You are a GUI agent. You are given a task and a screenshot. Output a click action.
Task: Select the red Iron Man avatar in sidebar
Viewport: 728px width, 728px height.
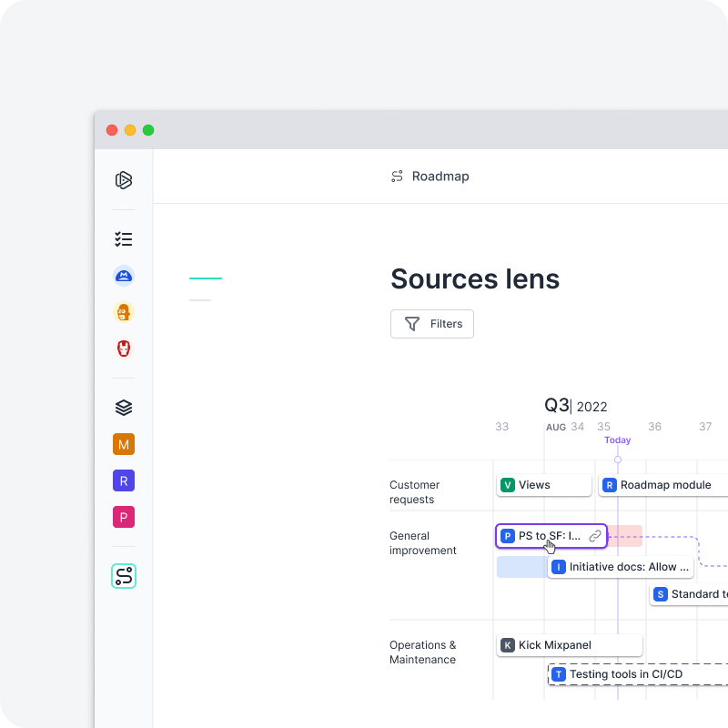(123, 348)
